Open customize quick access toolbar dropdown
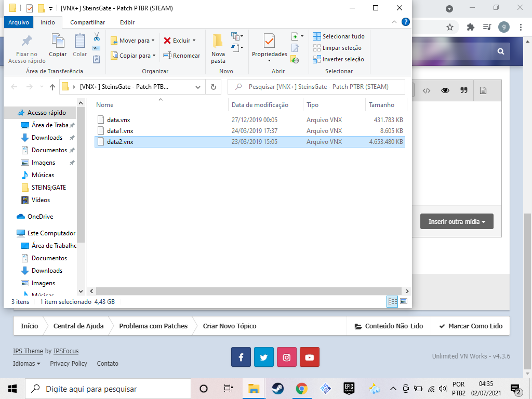This screenshot has height=399, width=532. [50, 8]
